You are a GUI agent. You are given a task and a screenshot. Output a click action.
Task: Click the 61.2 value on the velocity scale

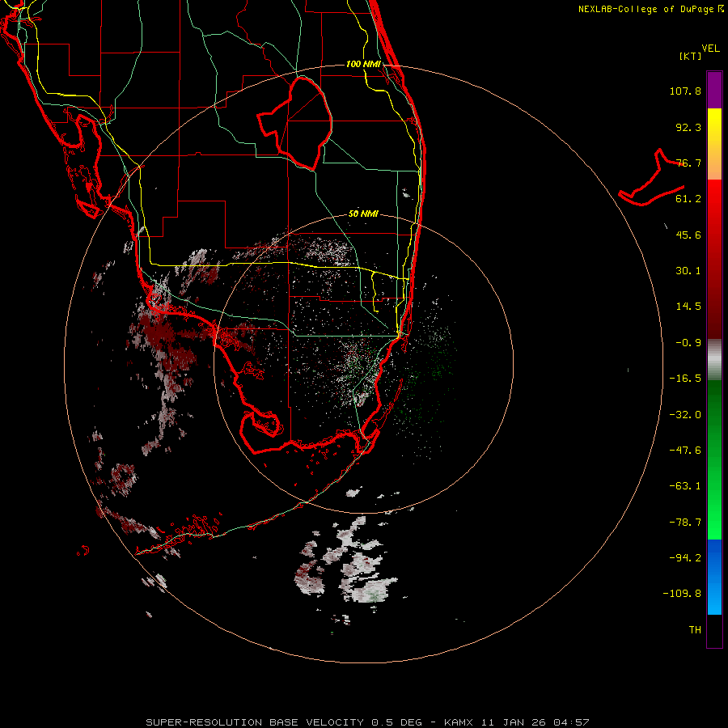click(x=688, y=199)
